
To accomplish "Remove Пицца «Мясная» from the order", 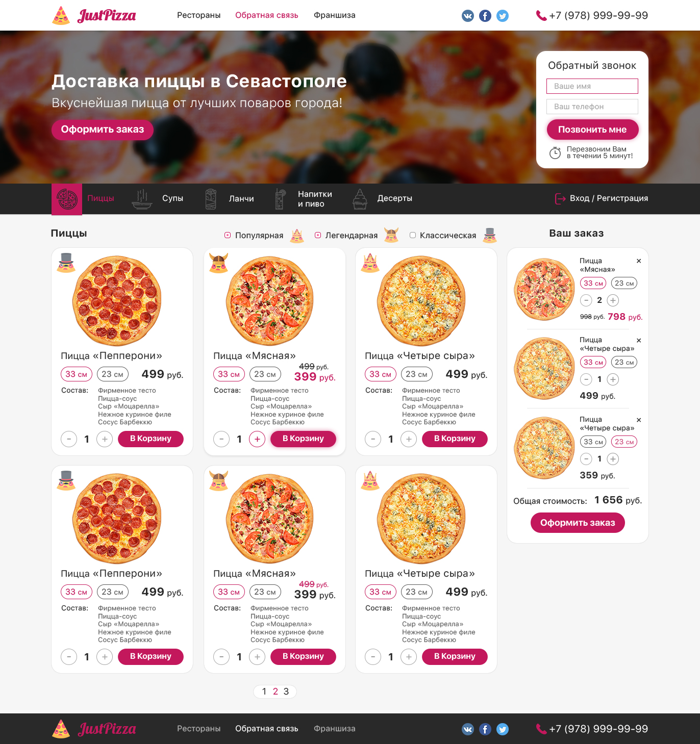I will (639, 261).
